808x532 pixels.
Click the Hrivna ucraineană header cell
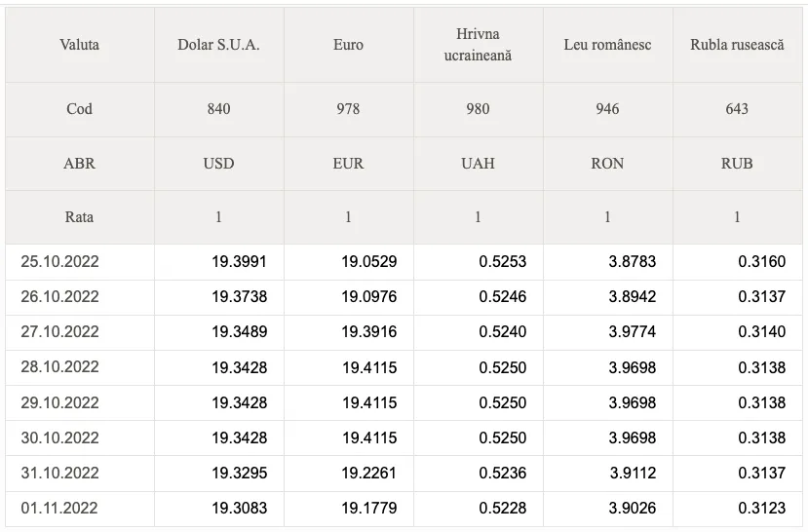[x=478, y=45]
